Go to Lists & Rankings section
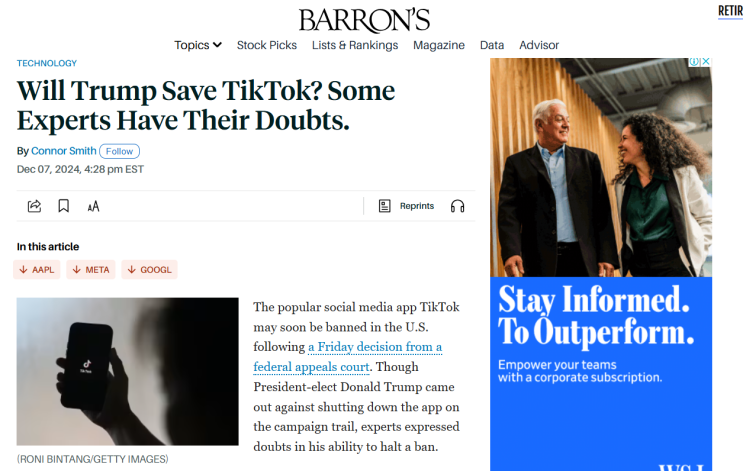The width and height of the screenshot is (743, 471). click(355, 45)
